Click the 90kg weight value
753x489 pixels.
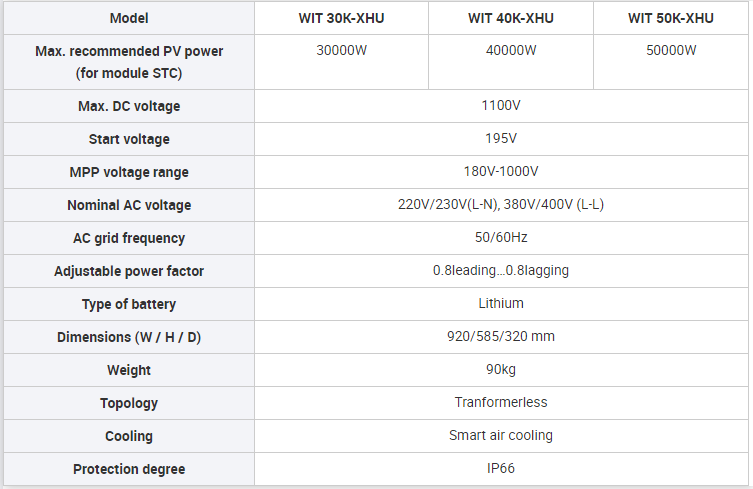tap(501, 370)
